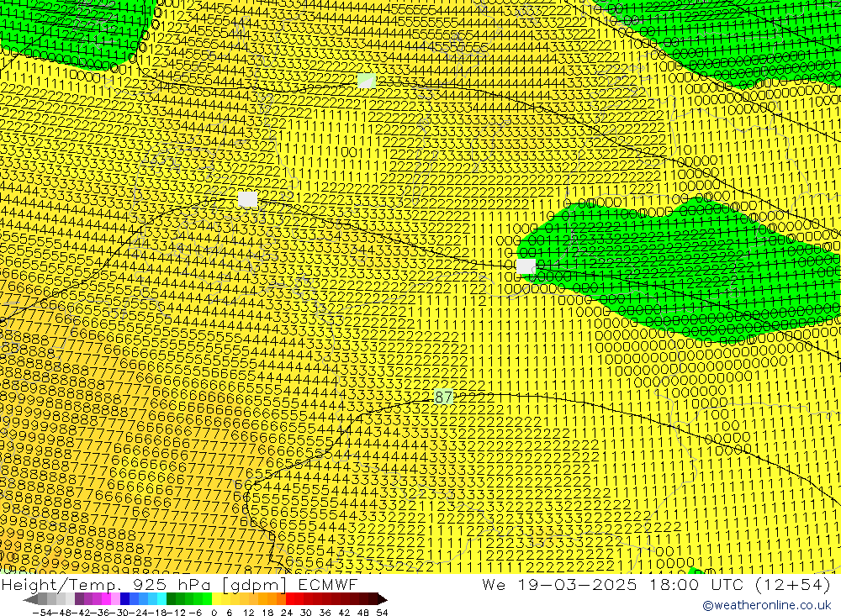Click the positive '12' label on the color scale
This screenshot has height=616, width=841.
point(248,613)
